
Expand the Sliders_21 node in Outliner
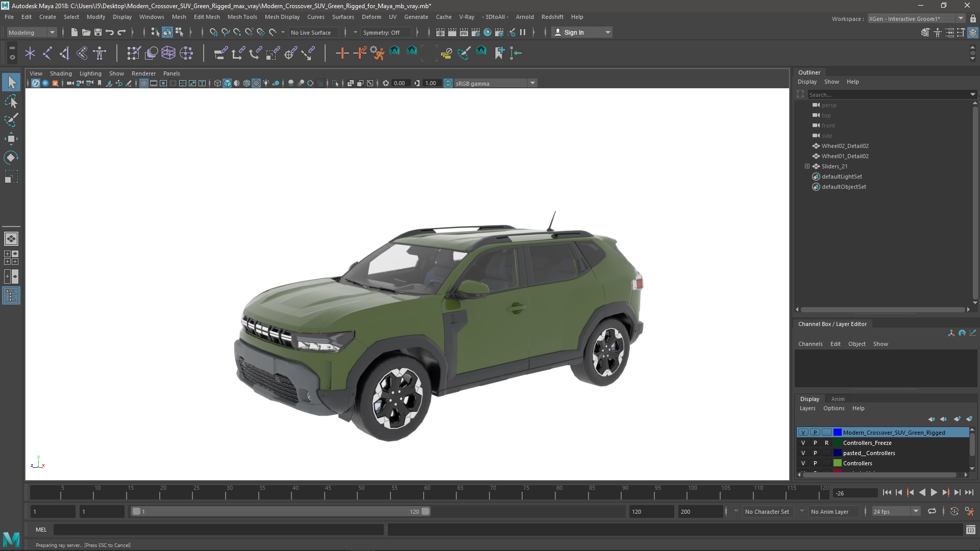[x=807, y=166]
